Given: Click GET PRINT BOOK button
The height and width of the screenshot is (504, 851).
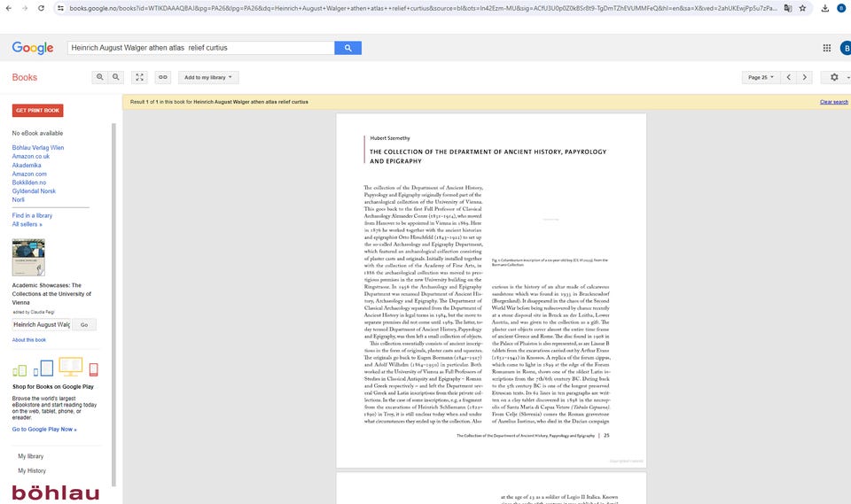Looking at the screenshot, I should [37, 110].
